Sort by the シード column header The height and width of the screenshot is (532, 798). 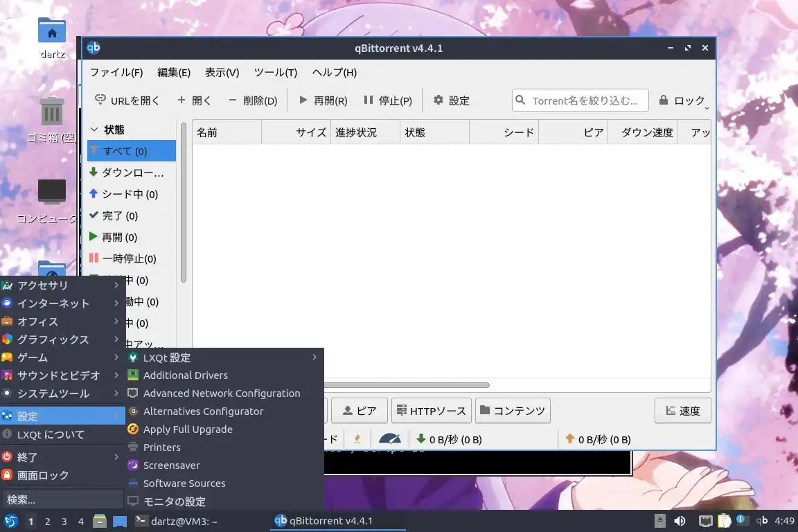click(504, 132)
